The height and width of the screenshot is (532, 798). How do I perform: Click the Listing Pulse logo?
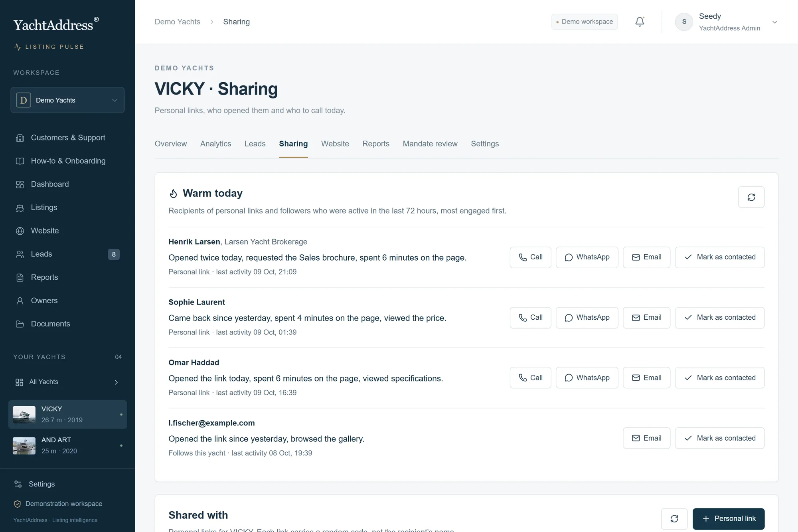pos(49,47)
